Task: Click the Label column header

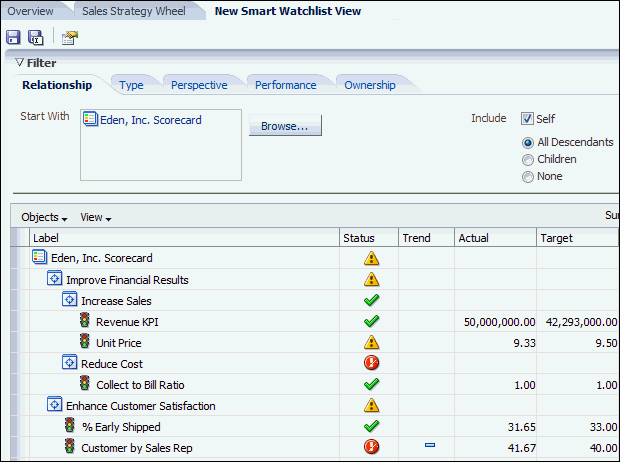Action: (185, 238)
